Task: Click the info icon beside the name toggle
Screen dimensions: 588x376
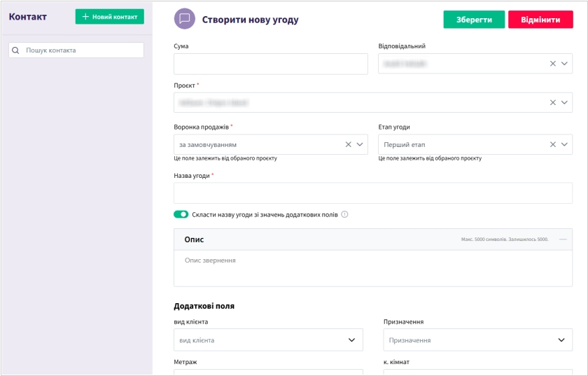Action: point(344,215)
